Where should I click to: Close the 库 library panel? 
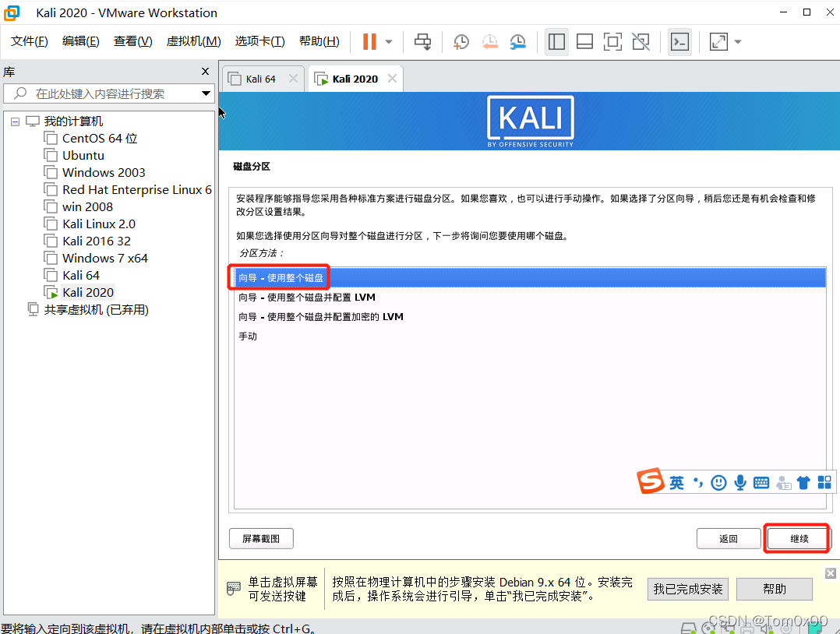click(x=205, y=71)
